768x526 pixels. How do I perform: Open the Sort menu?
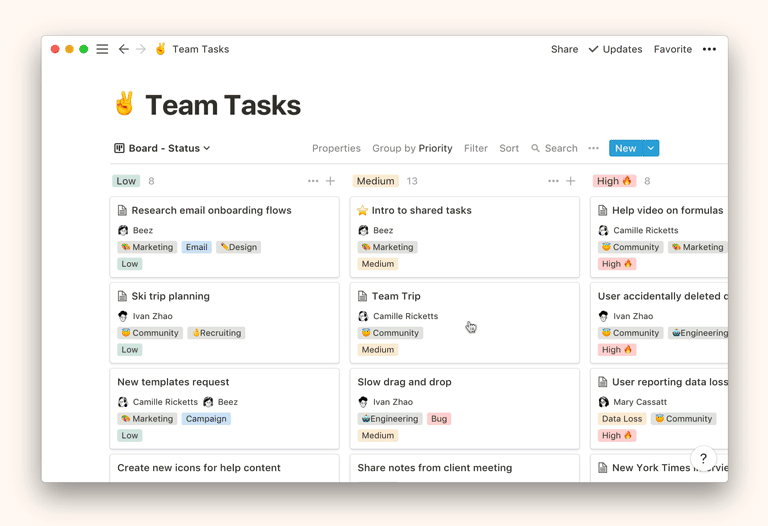pos(509,148)
